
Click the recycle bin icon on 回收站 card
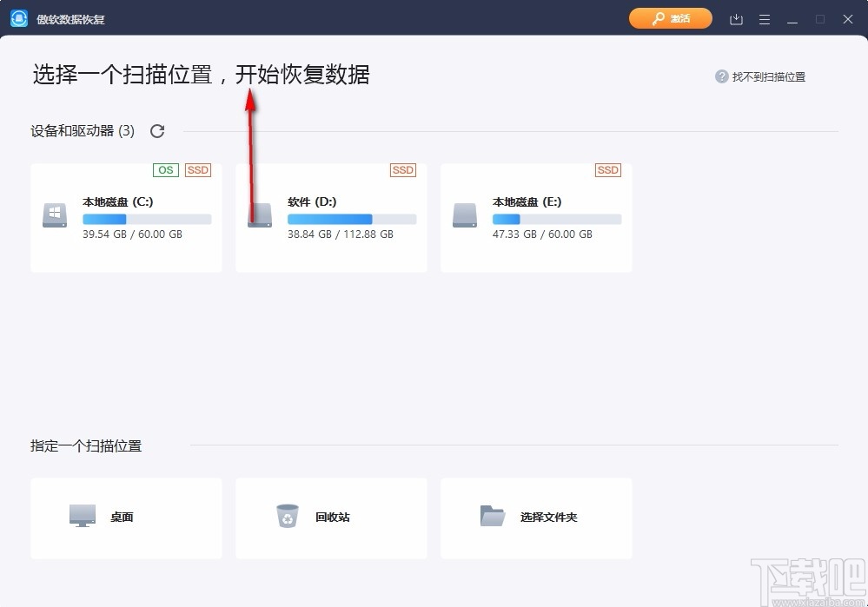(288, 516)
